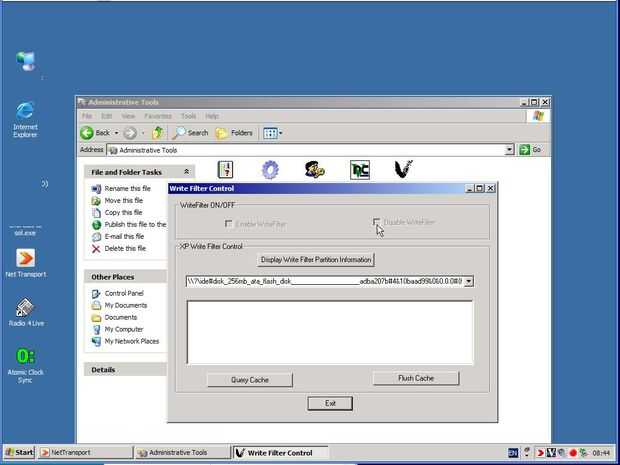The height and width of the screenshot is (465, 620).
Task: Select the first admin tool icon with question mark
Action: pos(225,170)
